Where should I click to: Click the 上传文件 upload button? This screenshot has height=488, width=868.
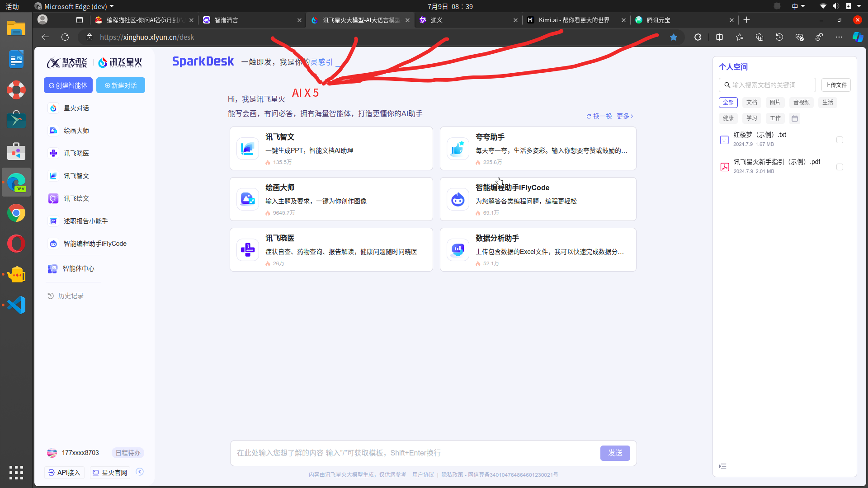coord(836,85)
